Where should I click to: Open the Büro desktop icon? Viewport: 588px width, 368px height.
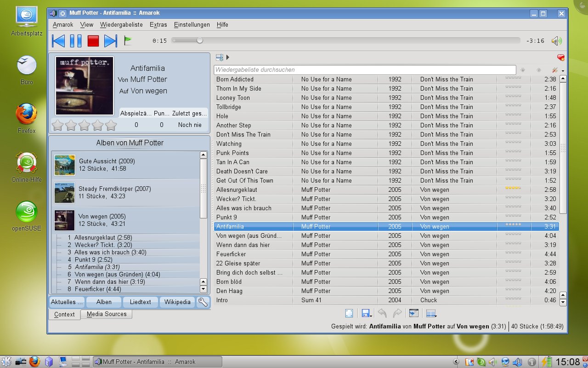point(27,70)
